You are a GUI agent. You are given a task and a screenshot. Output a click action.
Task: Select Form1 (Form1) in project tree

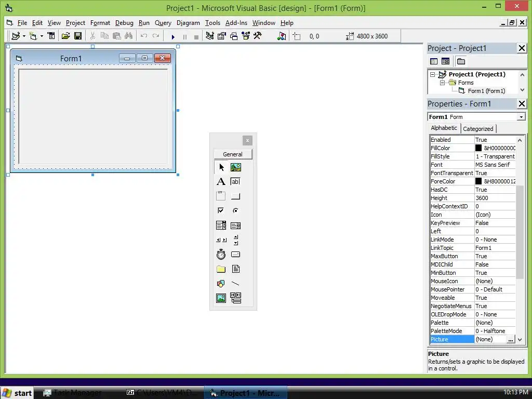coord(486,91)
